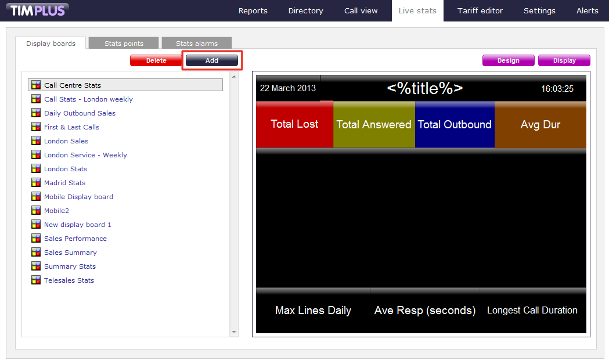Screen dimensions: 609x364
Task: Open the Stats alarms tab
Action: 196,44
